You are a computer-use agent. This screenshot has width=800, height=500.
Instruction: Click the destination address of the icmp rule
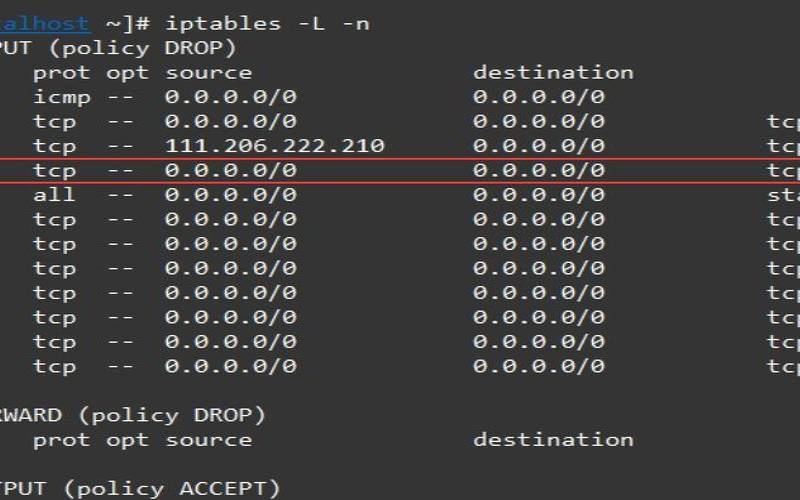pos(539,97)
